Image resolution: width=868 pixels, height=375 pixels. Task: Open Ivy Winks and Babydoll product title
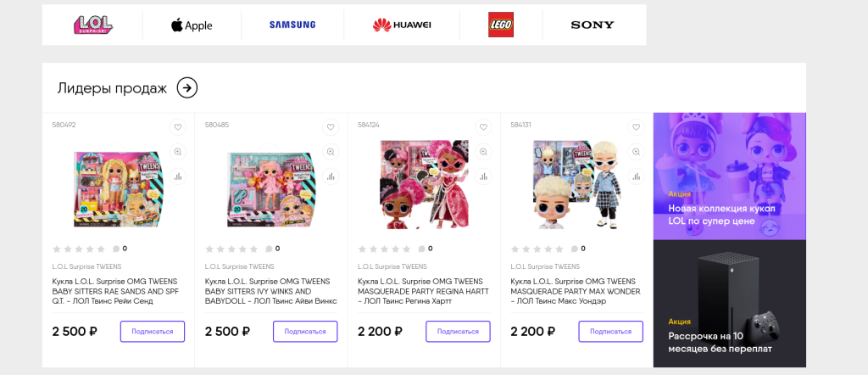[x=271, y=291]
